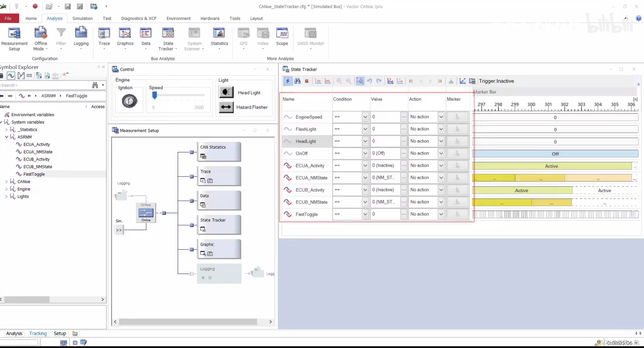The height and width of the screenshot is (348, 644).
Task: Click the binoculars search icon in State Tracker
Action: click(x=297, y=81)
